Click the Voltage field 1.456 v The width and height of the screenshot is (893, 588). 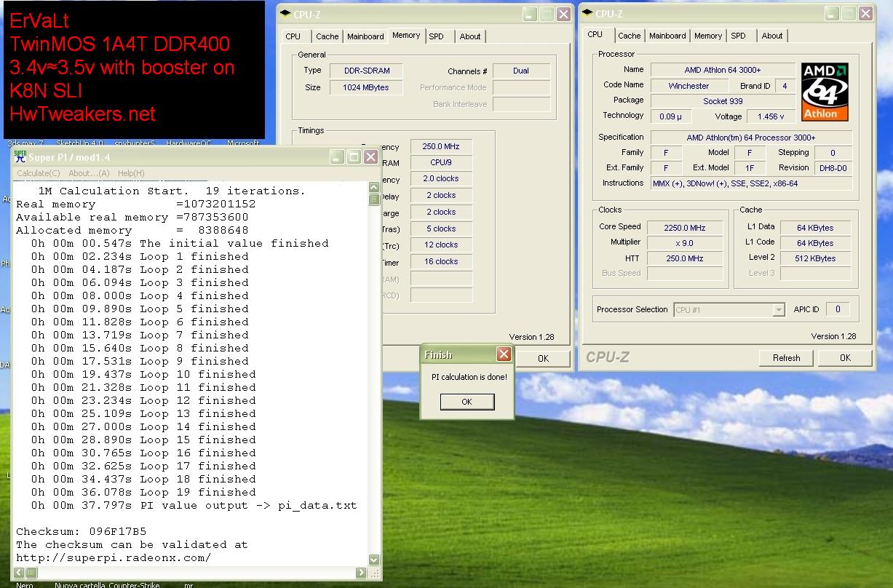point(771,116)
